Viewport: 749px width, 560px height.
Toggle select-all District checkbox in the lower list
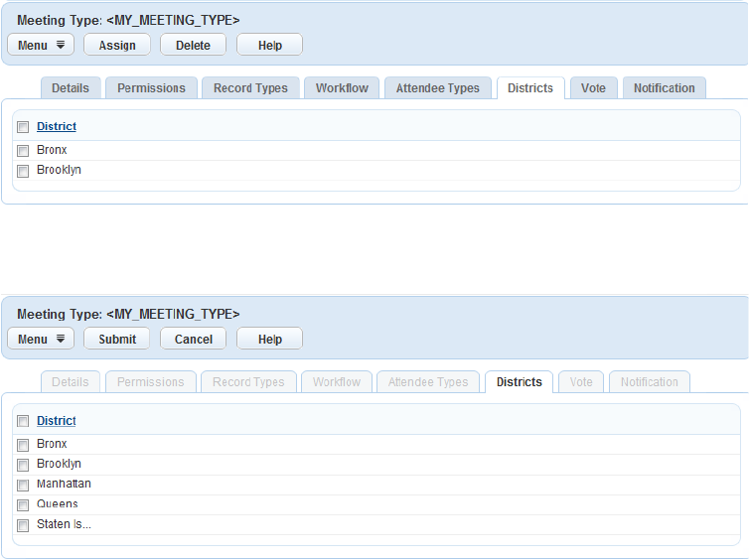(23, 421)
